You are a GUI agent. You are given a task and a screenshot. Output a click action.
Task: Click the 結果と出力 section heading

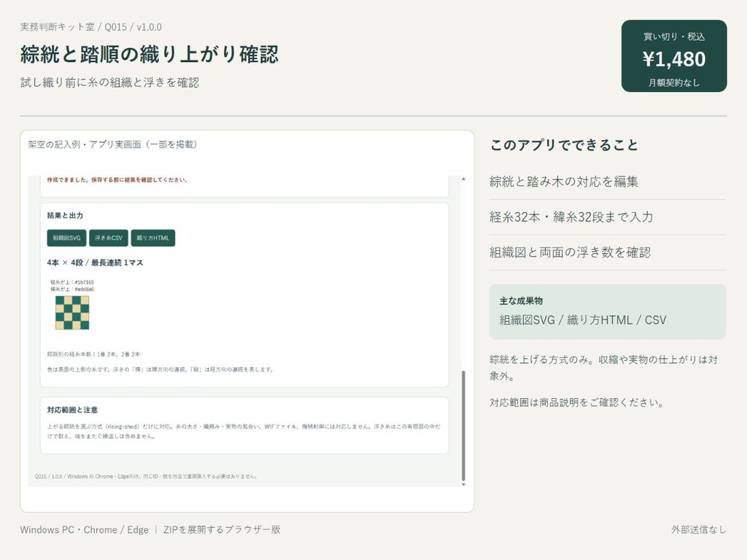point(65,215)
